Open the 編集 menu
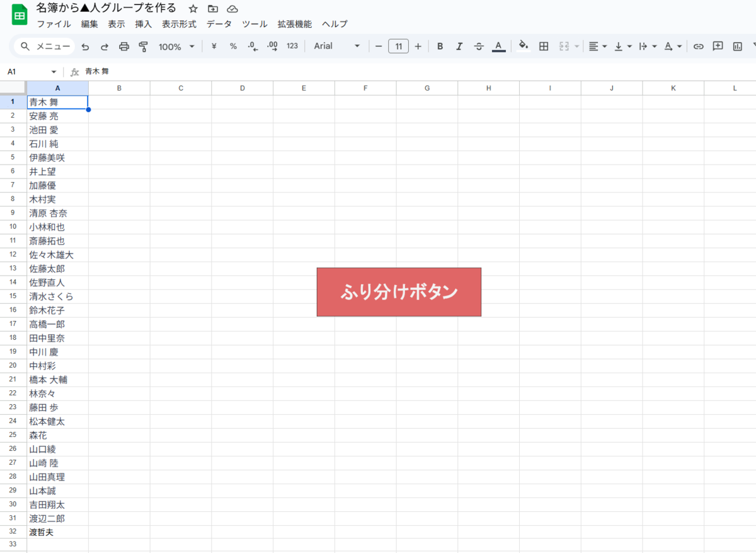Screen dimensions: 756x553 (89, 24)
